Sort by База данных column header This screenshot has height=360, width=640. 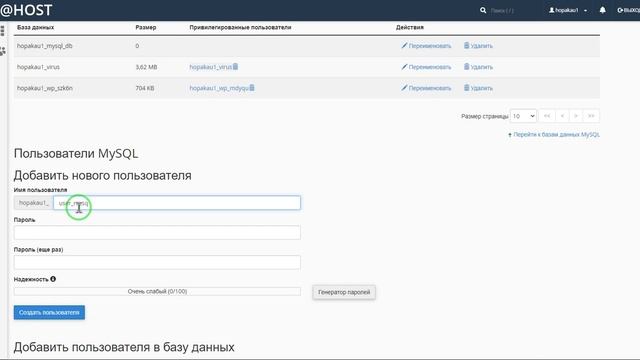point(36,27)
